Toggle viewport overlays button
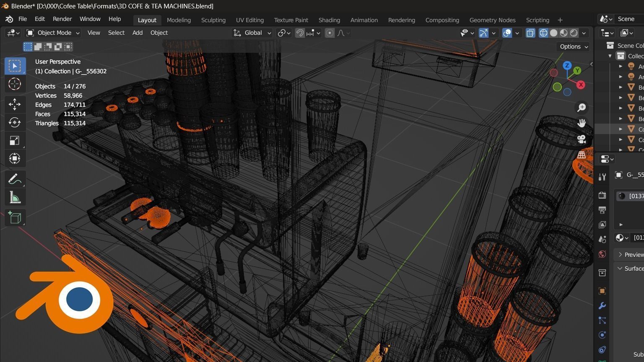This screenshot has width=644, height=362. coord(507,33)
